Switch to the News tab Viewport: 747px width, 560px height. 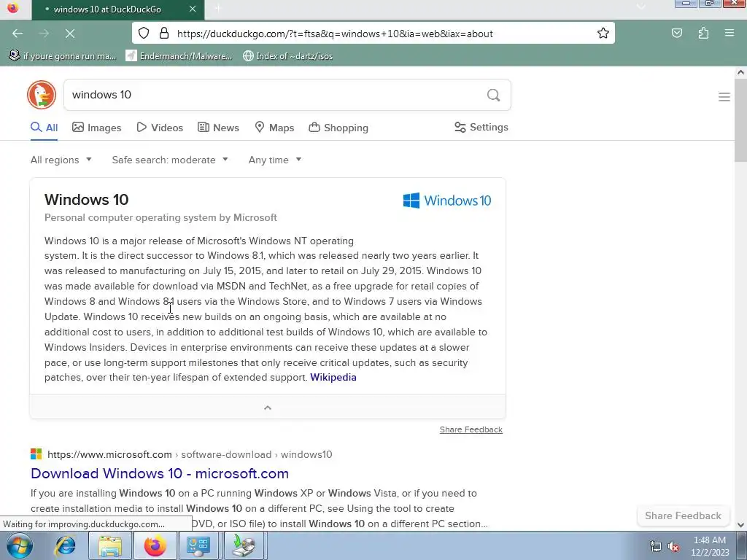[x=219, y=128]
